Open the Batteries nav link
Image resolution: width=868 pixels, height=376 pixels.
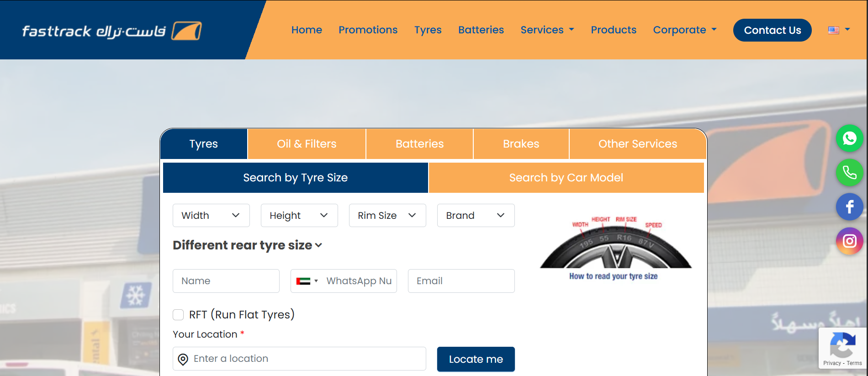(x=481, y=30)
